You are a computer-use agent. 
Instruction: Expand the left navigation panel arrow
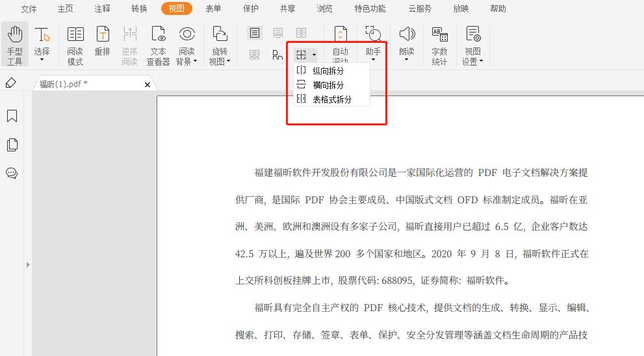click(x=28, y=265)
